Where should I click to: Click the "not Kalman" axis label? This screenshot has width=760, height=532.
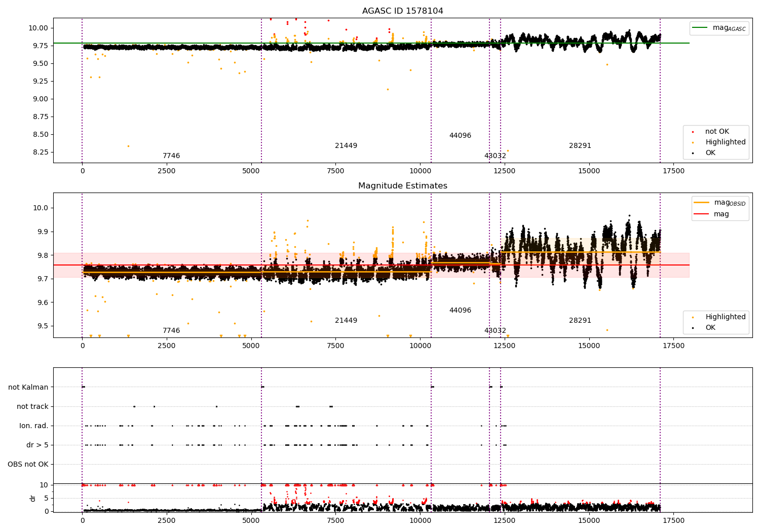(28, 388)
